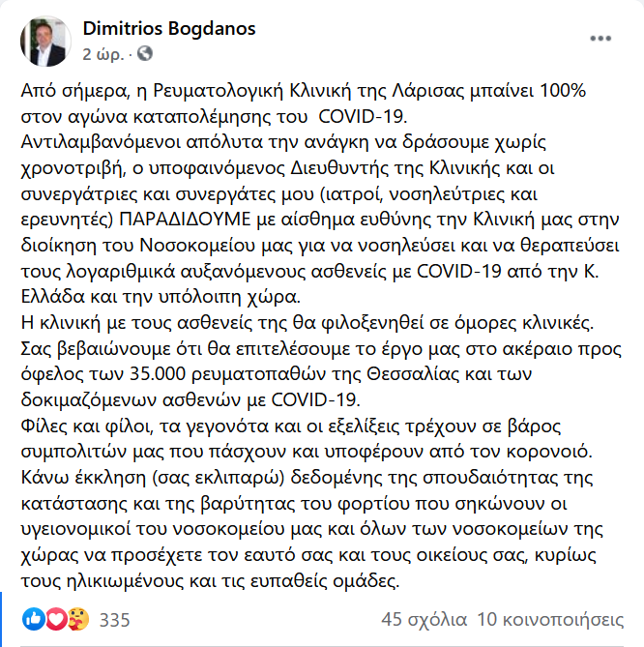Click the globe public privacy icon

point(145,52)
